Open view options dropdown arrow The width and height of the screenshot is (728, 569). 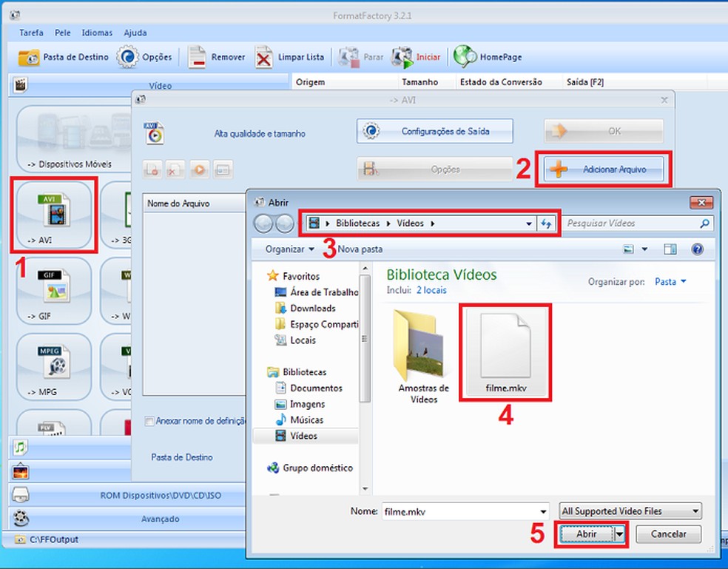click(644, 249)
